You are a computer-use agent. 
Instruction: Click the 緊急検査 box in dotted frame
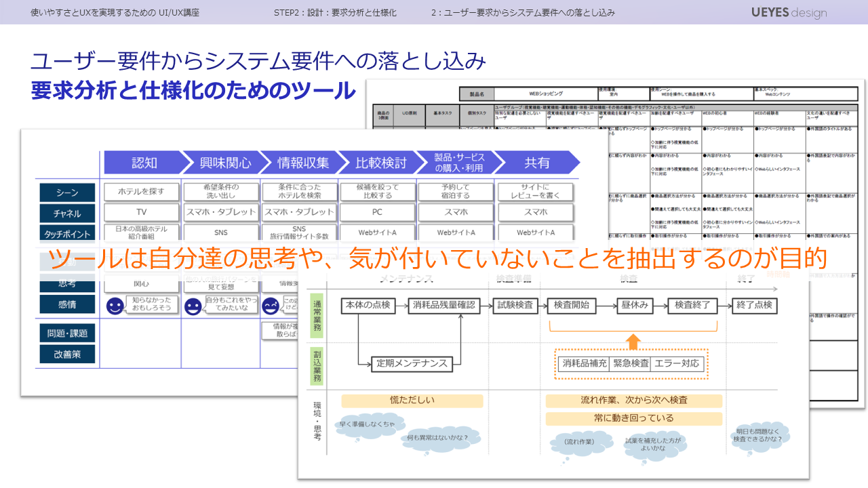point(631,363)
